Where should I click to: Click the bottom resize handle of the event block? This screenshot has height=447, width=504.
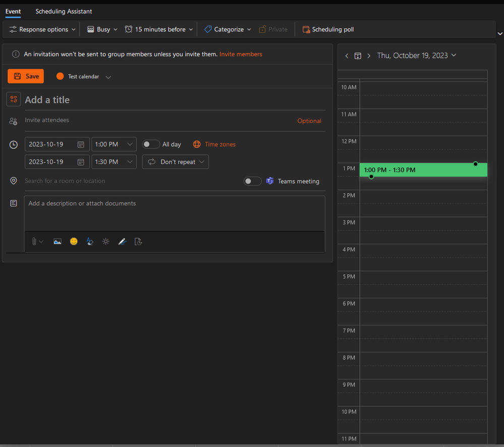click(371, 176)
